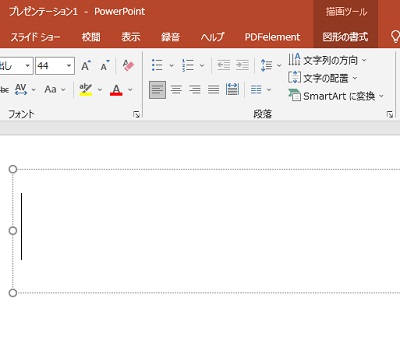Align text left
Viewport: 400px width, 361px height.
pos(157,90)
